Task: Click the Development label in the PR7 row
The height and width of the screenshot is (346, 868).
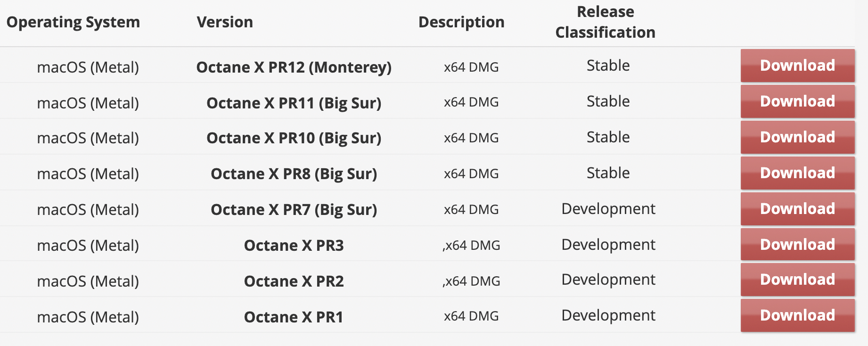Action: click(608, 209)
